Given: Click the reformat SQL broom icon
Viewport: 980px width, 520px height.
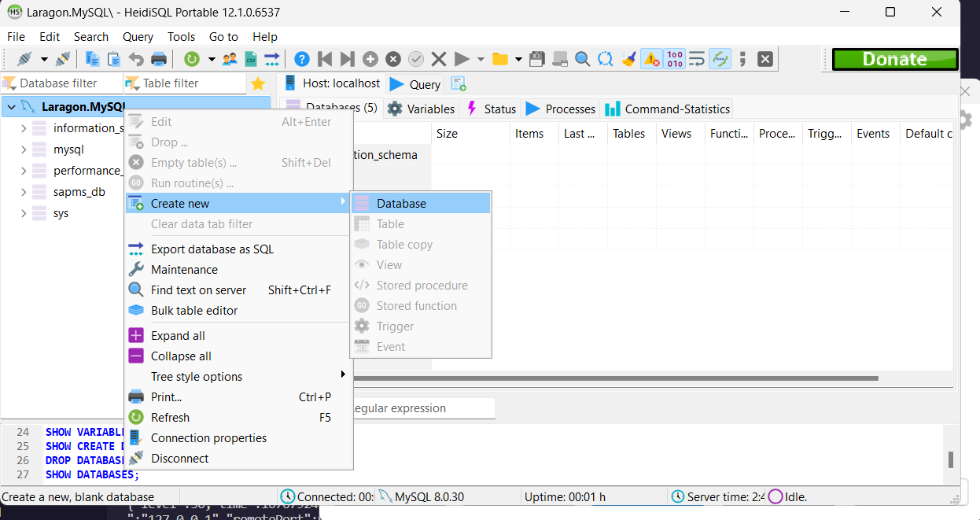Looking at the screenshot, I should click(628, 59).
